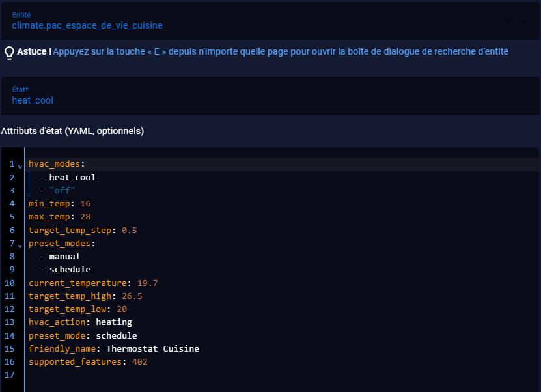The image size is (541, 392).
Task: Place cursor on the min_temp value 16
Action: tap(85, 204)
